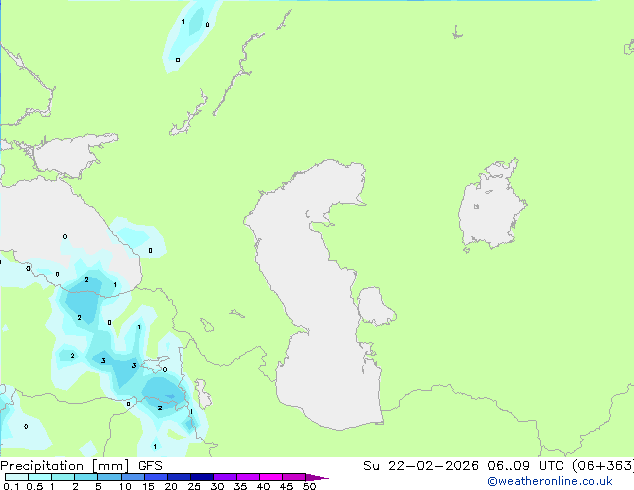The height and width of the screenshot is (490, 634).
Task: Click the arrow tip beyond the 50 legend mark
Action: pos(317,477)
